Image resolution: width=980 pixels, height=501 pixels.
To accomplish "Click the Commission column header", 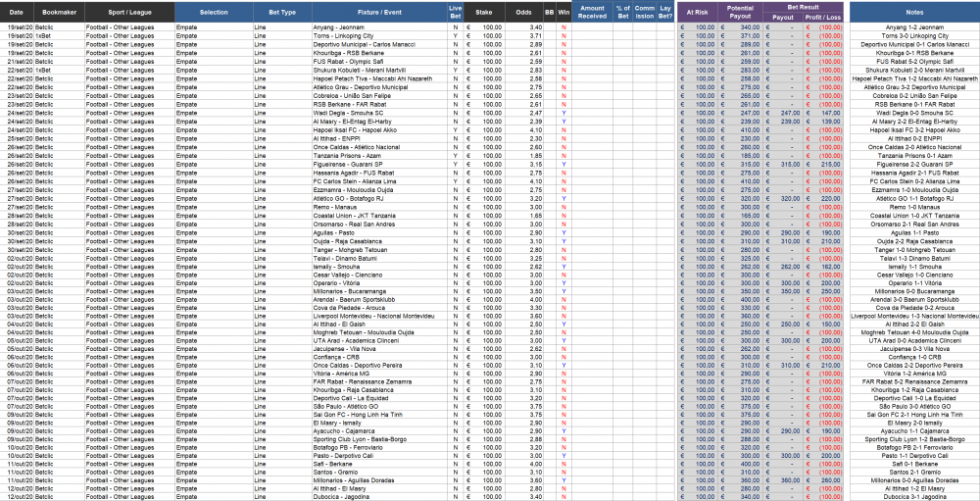I will [644, 12].
